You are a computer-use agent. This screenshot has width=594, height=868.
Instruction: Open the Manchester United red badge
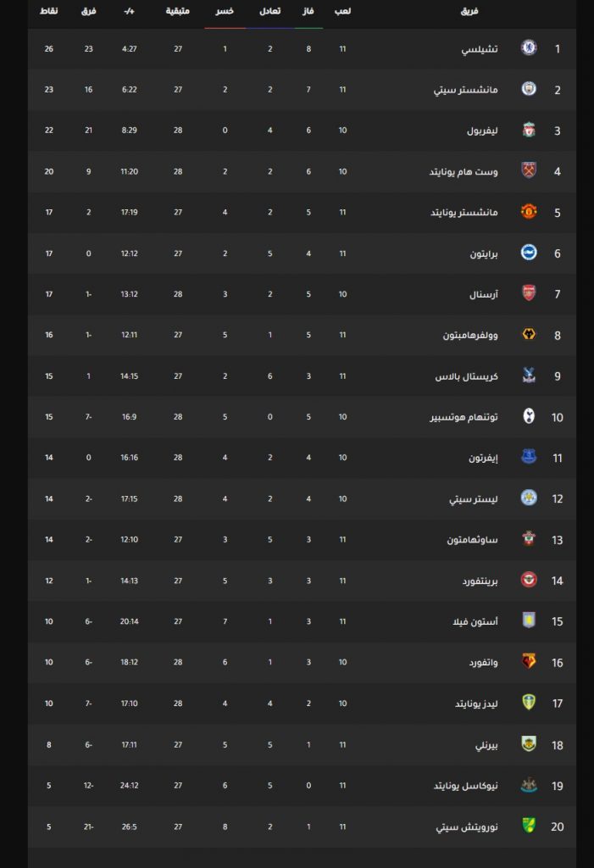(529, 212)
